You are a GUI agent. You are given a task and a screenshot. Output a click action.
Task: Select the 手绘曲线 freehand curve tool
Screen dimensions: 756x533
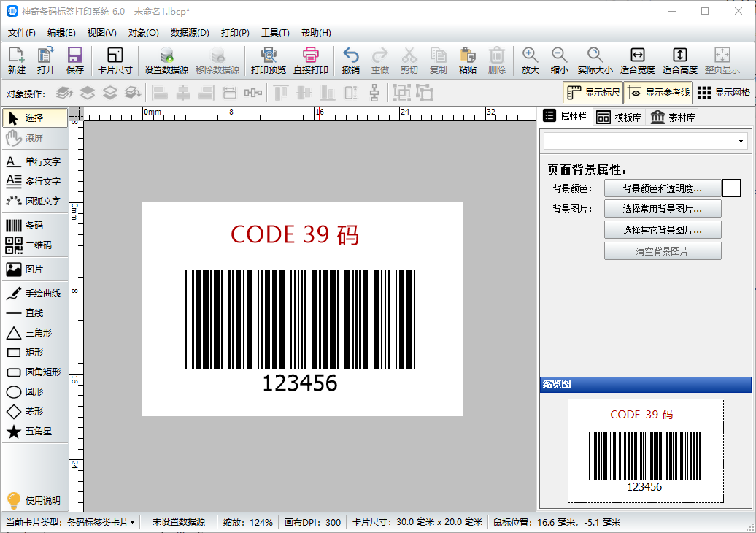(35, 294)
